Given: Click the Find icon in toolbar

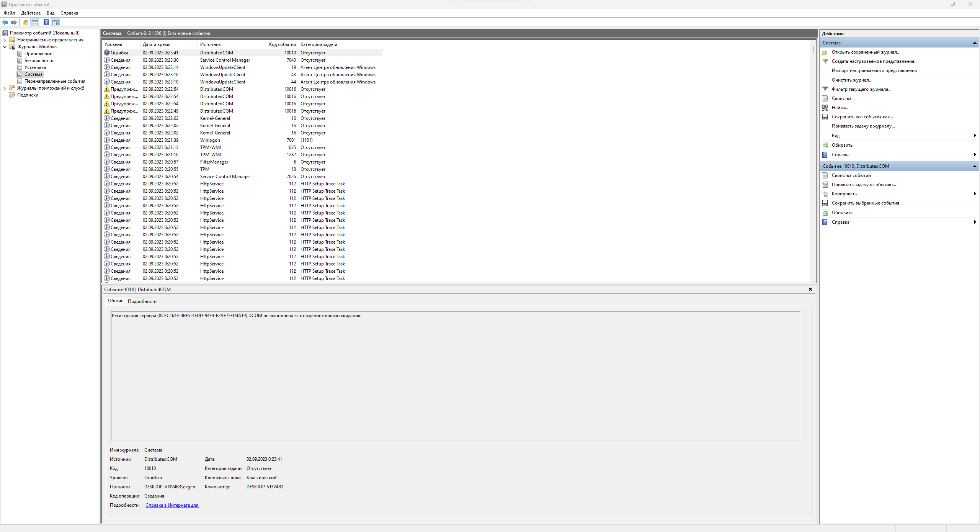Looking at the screenshot, I should pyautogui.click(x=826, y=107).
